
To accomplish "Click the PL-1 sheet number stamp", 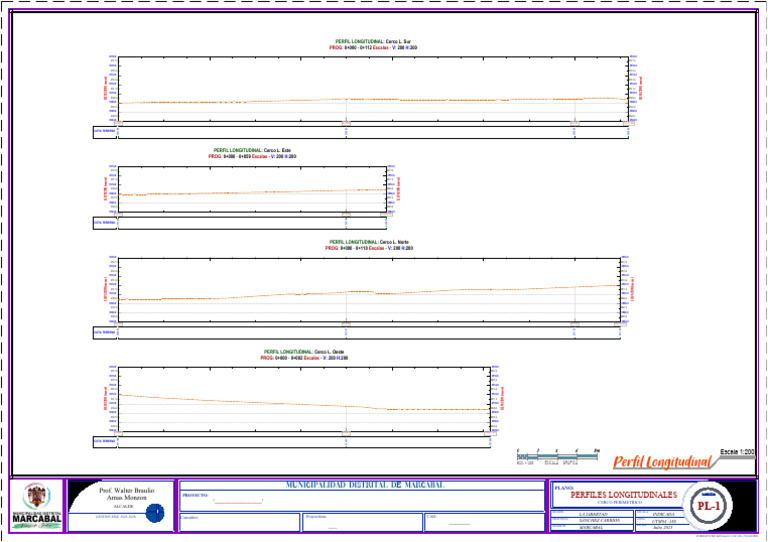I will click(708, 506).
